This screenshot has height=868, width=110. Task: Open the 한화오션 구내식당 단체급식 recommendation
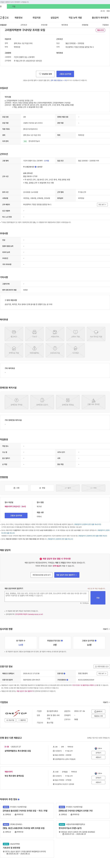coord(76,811)
